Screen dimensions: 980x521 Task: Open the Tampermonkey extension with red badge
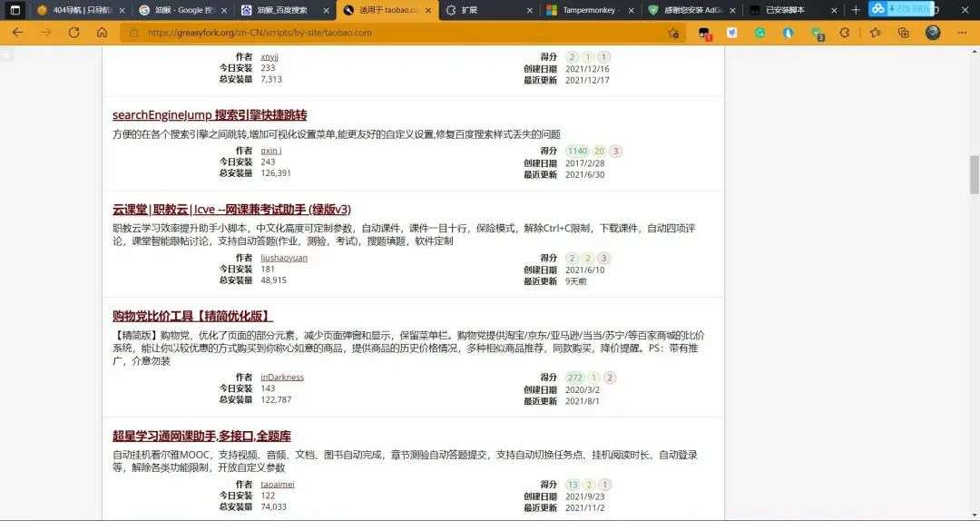pyautogui.click(x=705, y=34)
